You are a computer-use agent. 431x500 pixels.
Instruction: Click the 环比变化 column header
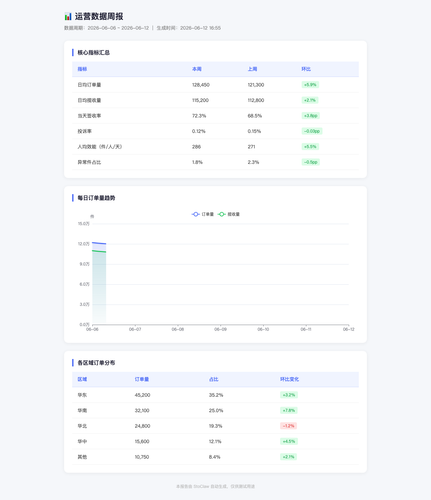(x=289, y=379)
